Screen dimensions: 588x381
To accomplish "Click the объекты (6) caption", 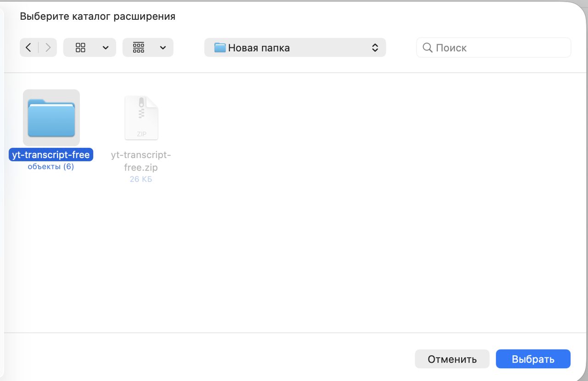I will pos(51,166).
